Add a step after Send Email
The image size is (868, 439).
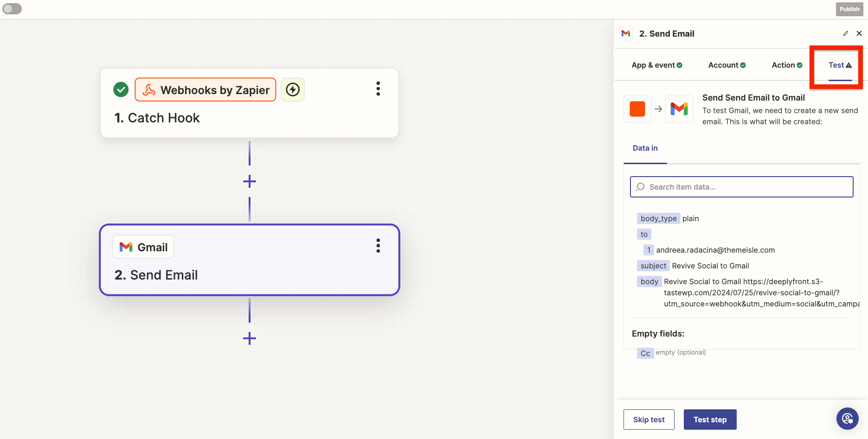tap(250, 338)
